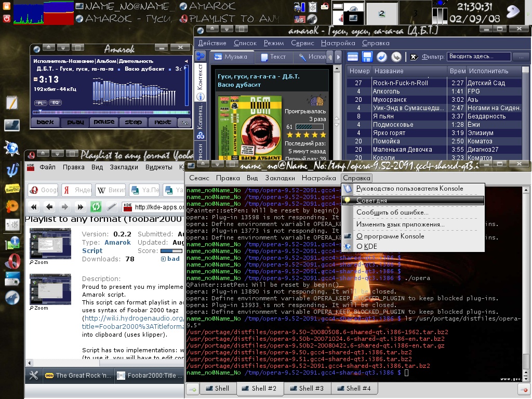Click the US keyboard layout flag in tray
The height and width of the screenshot is (399, 532).
[300, 19]
